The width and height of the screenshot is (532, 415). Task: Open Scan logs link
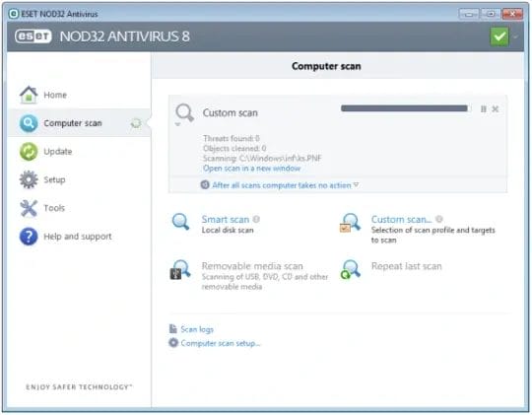(197, 329)
